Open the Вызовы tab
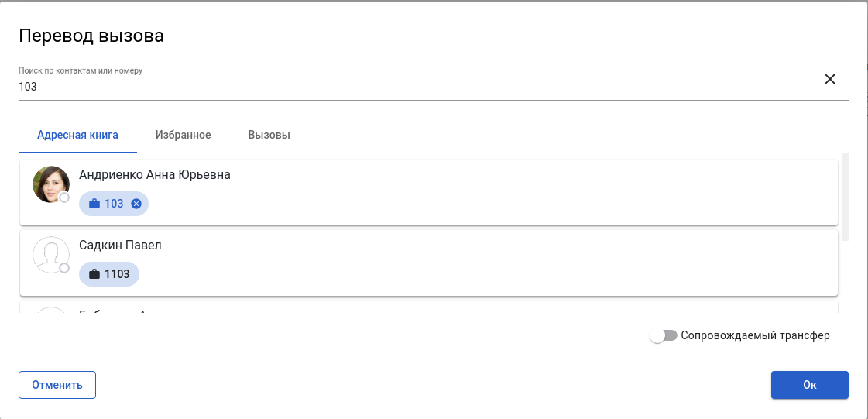The image size is (868, 419). click(x=269, y=135)
